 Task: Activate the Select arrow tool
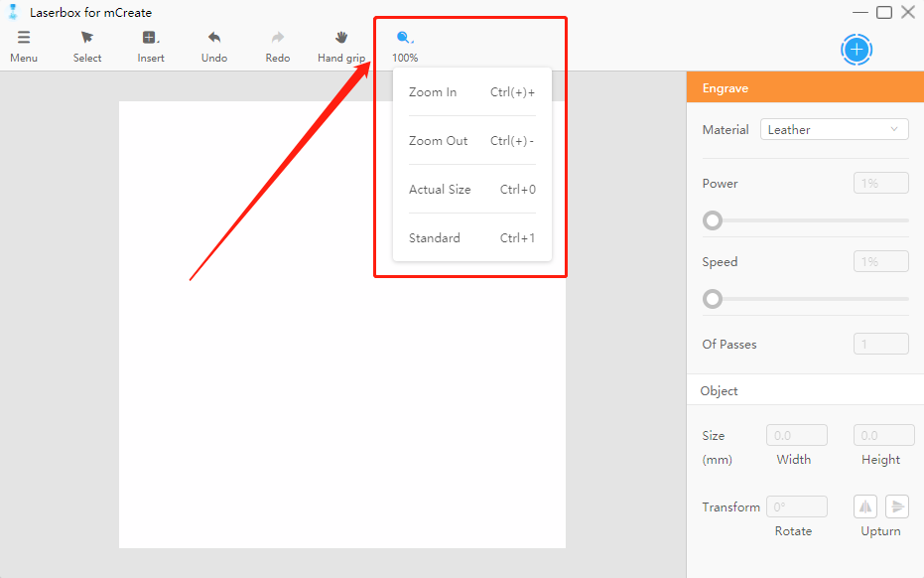[87, 38]
